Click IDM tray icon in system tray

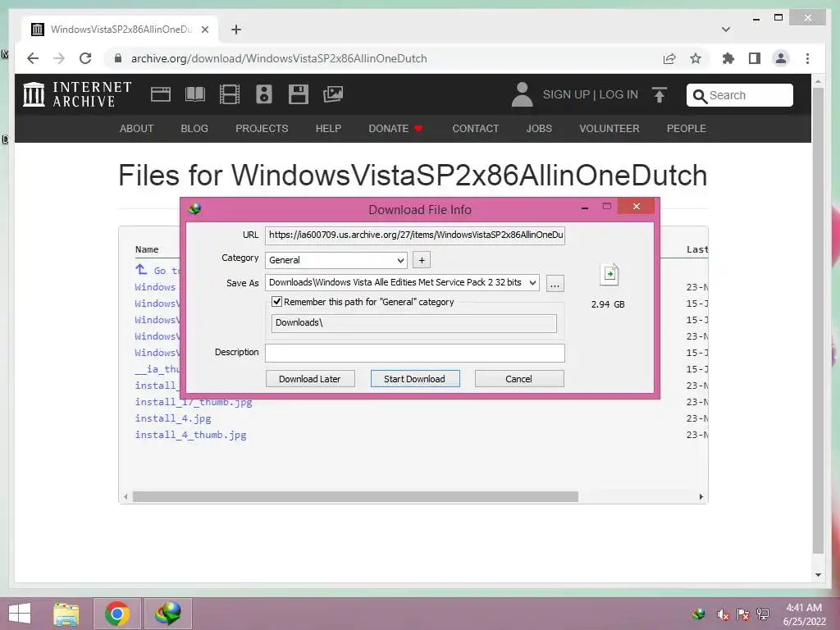point(698,614)
